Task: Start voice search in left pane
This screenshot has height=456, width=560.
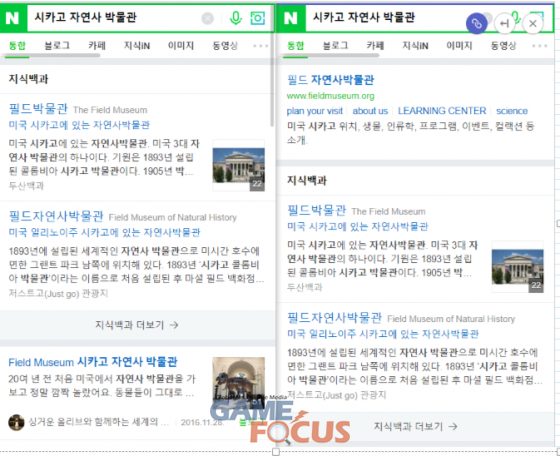Action: click(235, 17)
